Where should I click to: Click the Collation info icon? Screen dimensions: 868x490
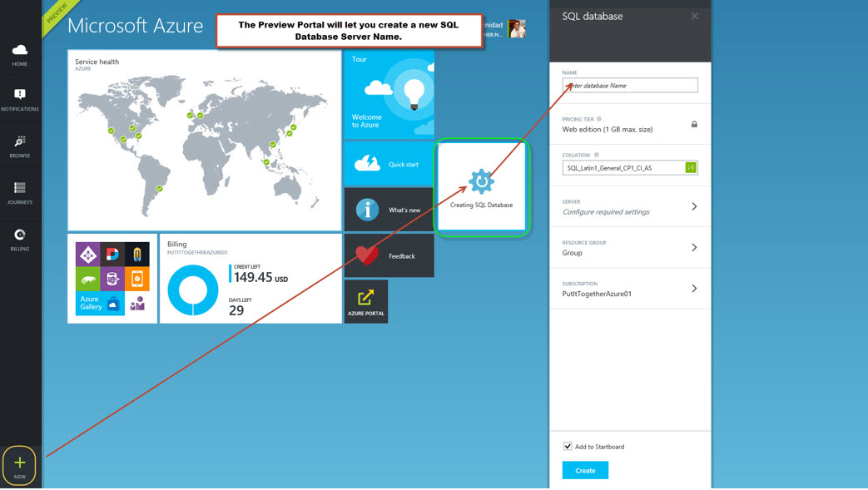[596, 155]
